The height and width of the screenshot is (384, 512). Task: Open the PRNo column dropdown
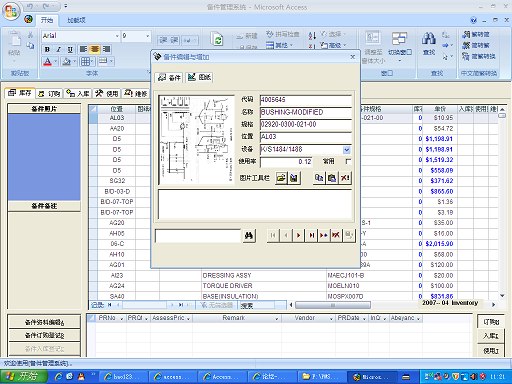tap(122, 319)
